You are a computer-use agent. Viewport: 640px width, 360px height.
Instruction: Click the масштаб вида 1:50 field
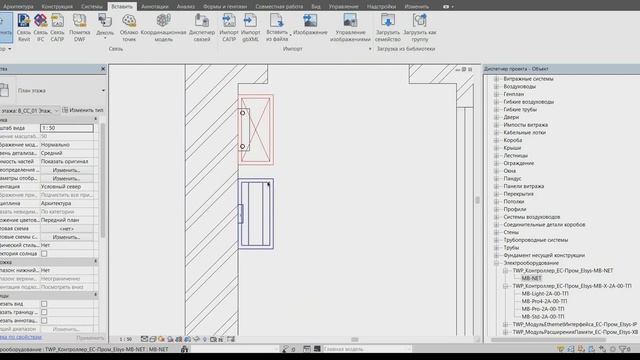pos(67,128)
